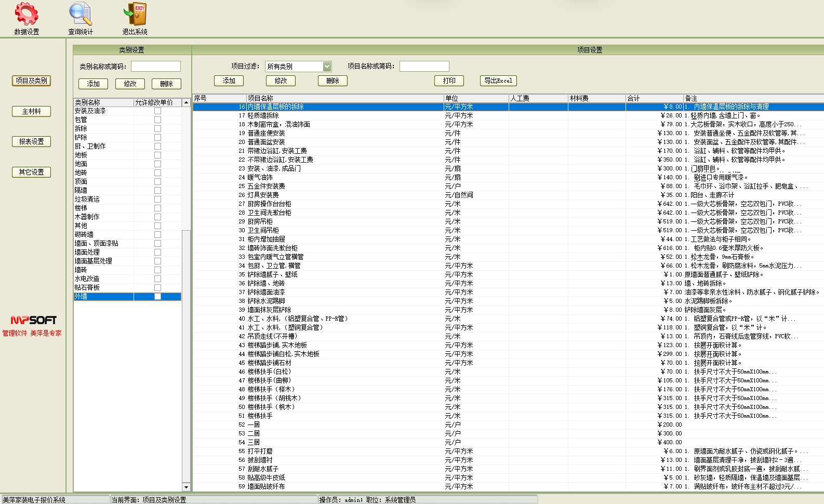Screen dimensions: 824x504
Task: Enable 允许修改单价 checkbox for 水电改造
Action: pos(157,279)
